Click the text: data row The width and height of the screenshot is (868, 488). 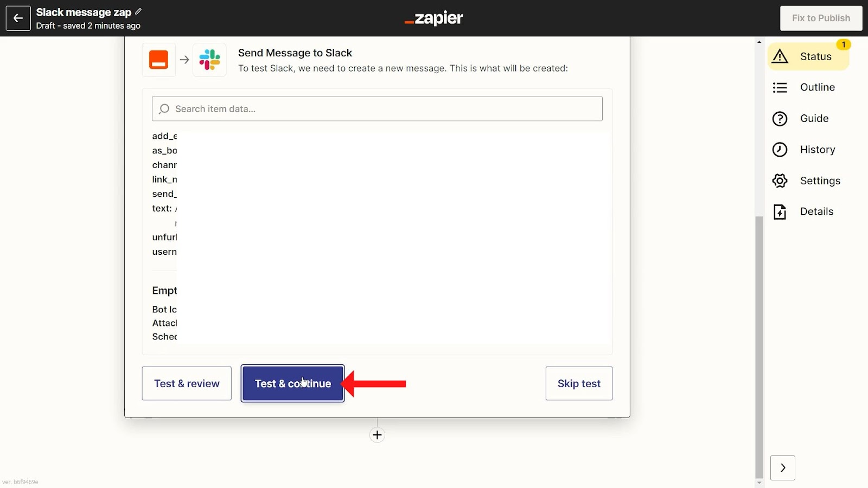tap(164, 208)
